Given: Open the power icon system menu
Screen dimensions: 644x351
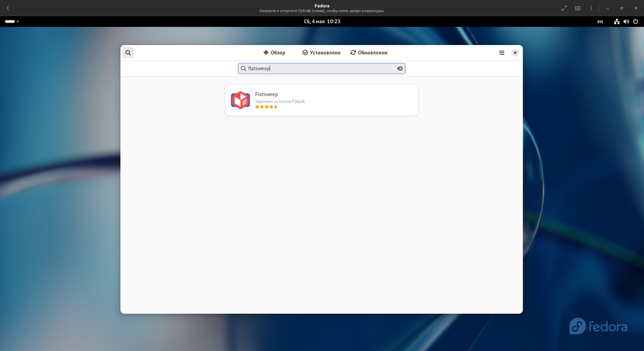Looking at the screenshot, I should tap(636, 21).
